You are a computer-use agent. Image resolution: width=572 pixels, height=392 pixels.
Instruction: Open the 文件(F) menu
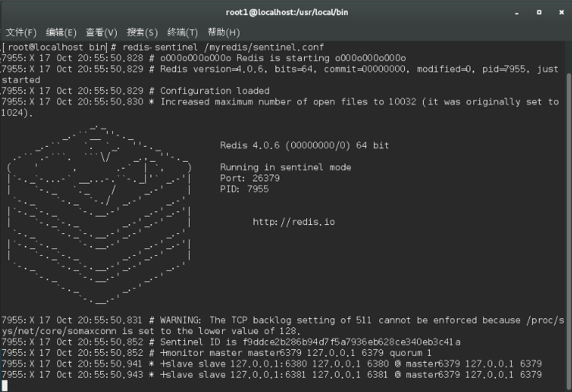point(21,32)
